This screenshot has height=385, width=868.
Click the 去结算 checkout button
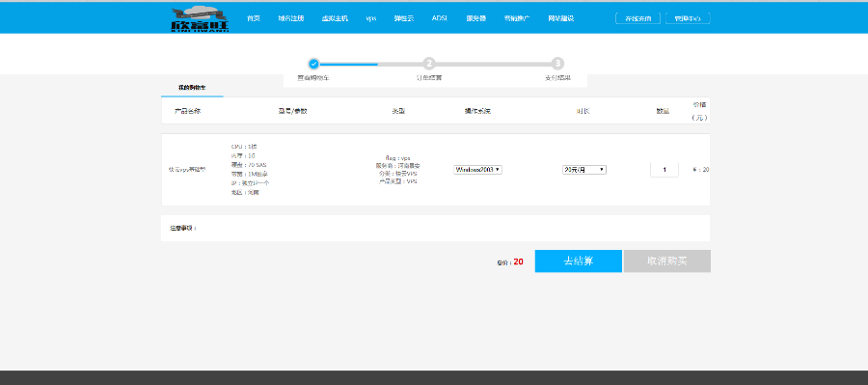(x=578, y=261)
